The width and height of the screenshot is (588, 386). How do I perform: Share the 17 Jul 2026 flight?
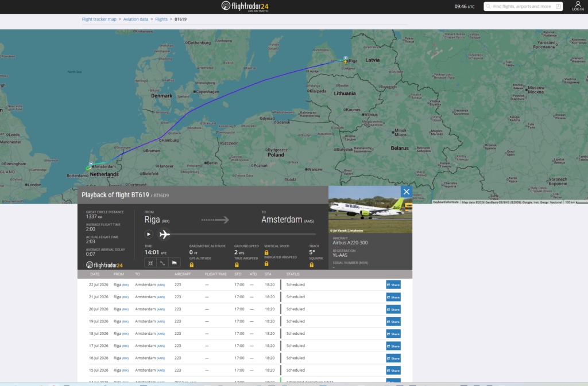(393, 346)
